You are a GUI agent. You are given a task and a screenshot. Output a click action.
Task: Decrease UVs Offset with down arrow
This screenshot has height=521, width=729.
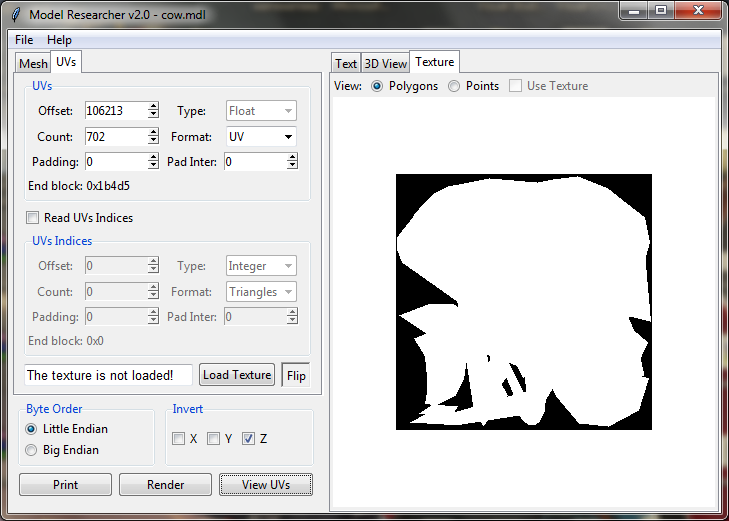153,115
